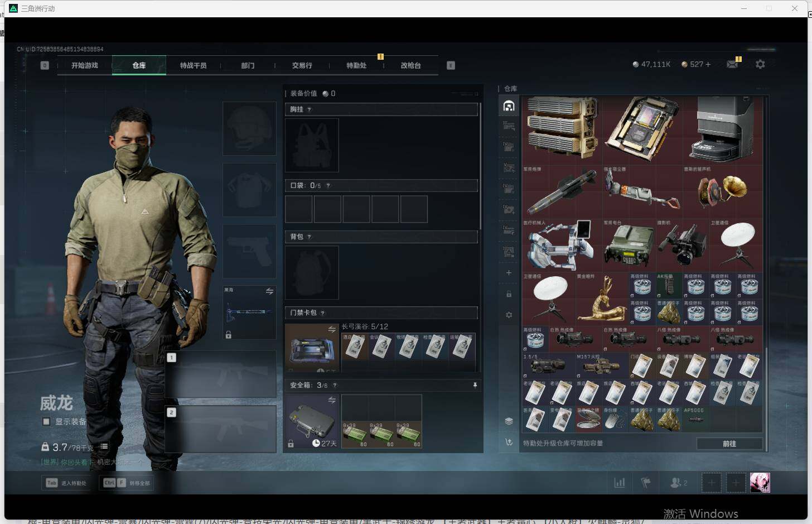
Task: Open warehouse sidebar gear settings
Action: coord(509,315)
